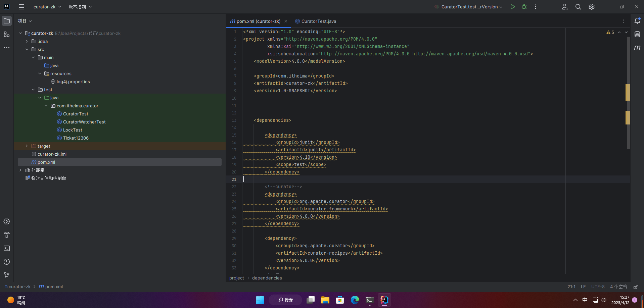644x308 pixels.
Task: Open the Database tool window
Action: tap(637, 34)
